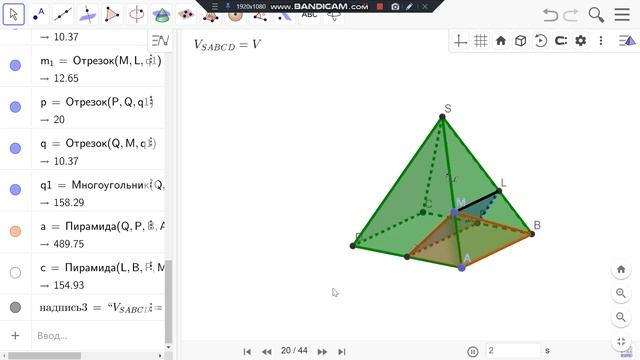This screenshot has width=640, height=360.
Task: Start rotating the view with the rotation icon
Action: pos(541,41)
